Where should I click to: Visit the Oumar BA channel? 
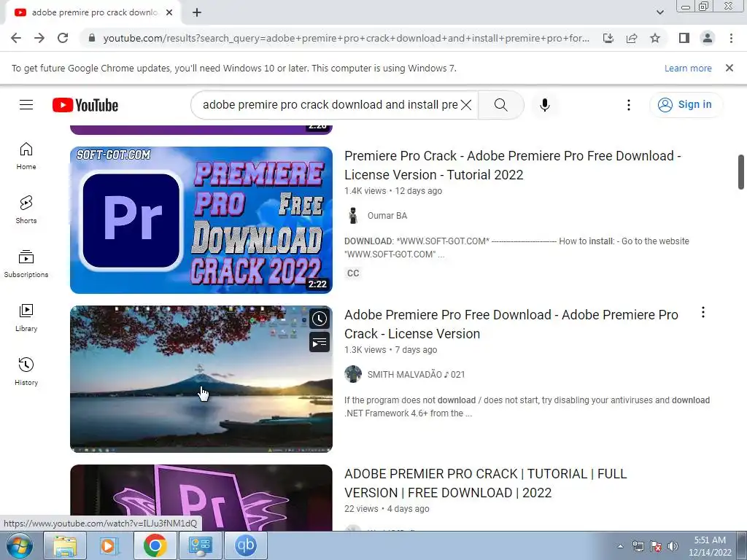tap(387, 216)
